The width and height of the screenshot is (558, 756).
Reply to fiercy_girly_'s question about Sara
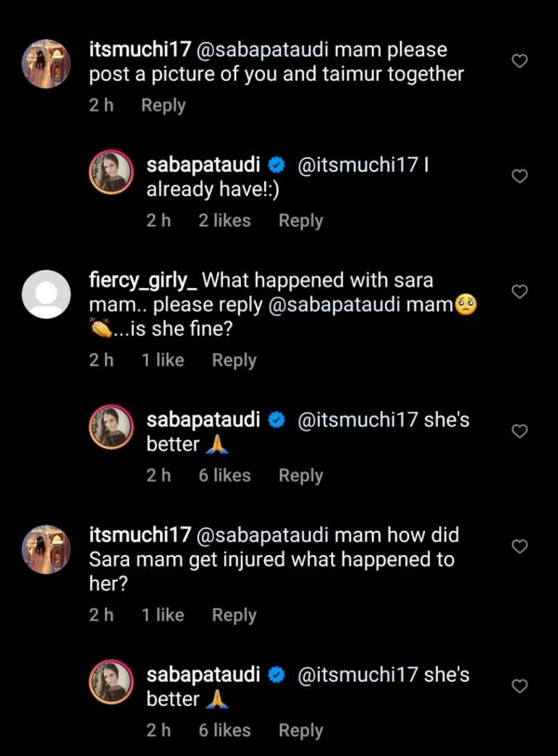[233, 360]
